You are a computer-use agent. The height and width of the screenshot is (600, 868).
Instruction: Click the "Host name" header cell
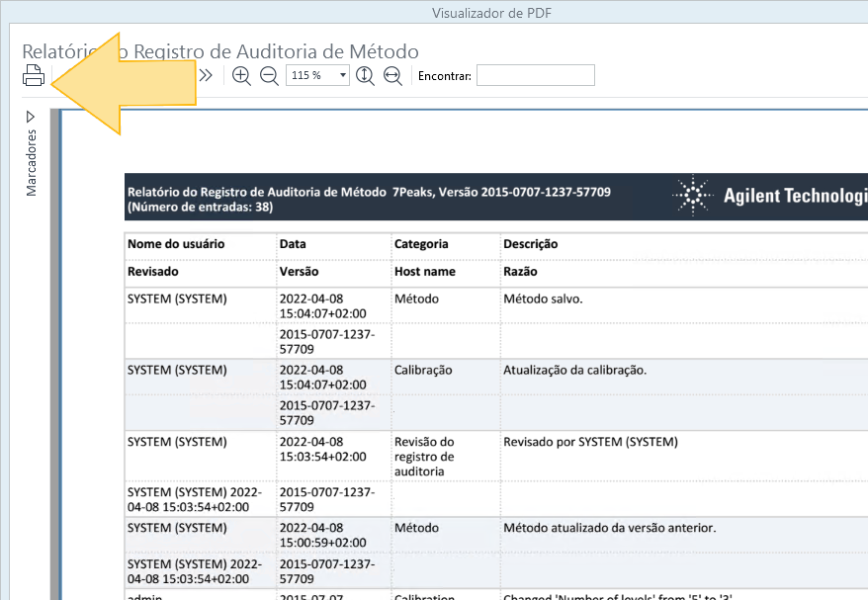424,272
